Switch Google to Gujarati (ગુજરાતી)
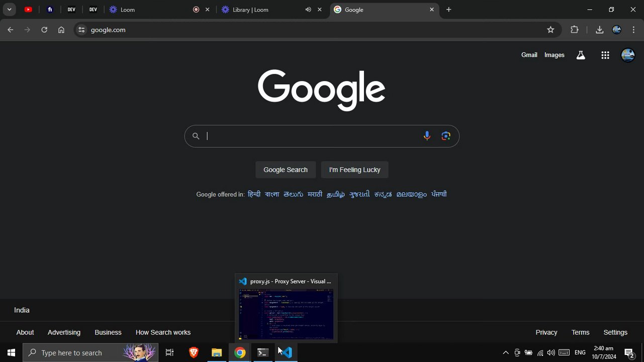 click(x=359, y=194)
